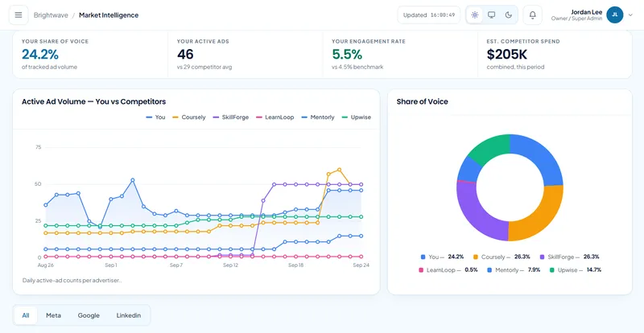Click SkillForge 26.3% donut legend swatch
This screenshot has width=644, height=333.
pos(542,257)
